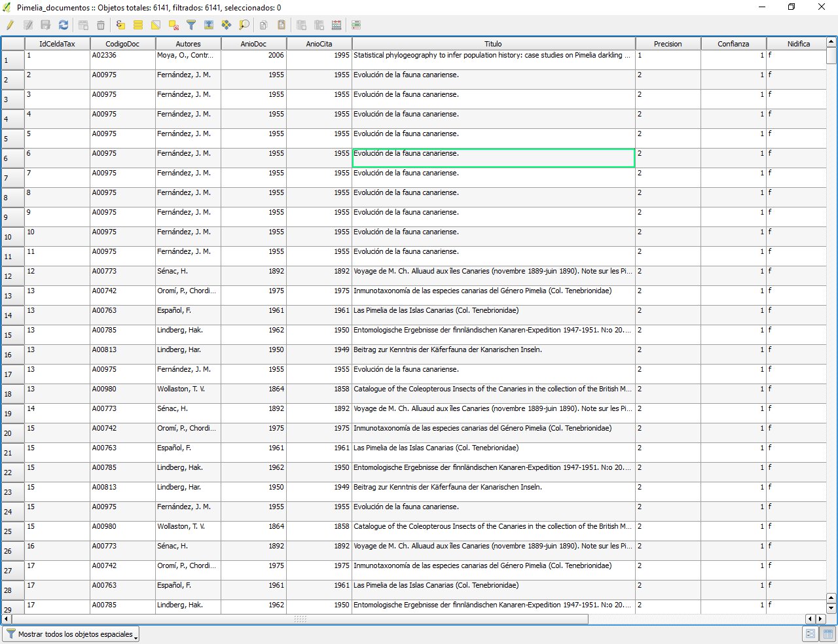838x644 pixels.
Task: Zoom map to selected rows magnifier icon
Action: [244, 25]
